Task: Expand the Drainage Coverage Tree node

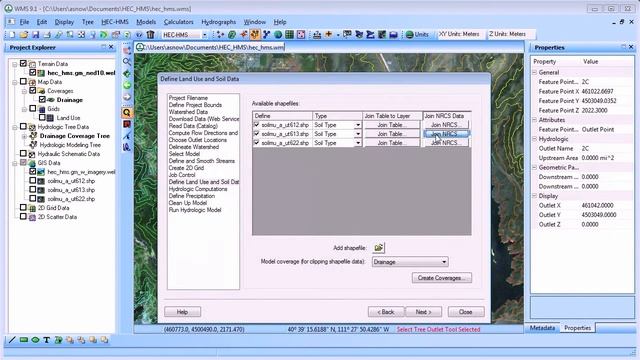Action: pos(24,136)
